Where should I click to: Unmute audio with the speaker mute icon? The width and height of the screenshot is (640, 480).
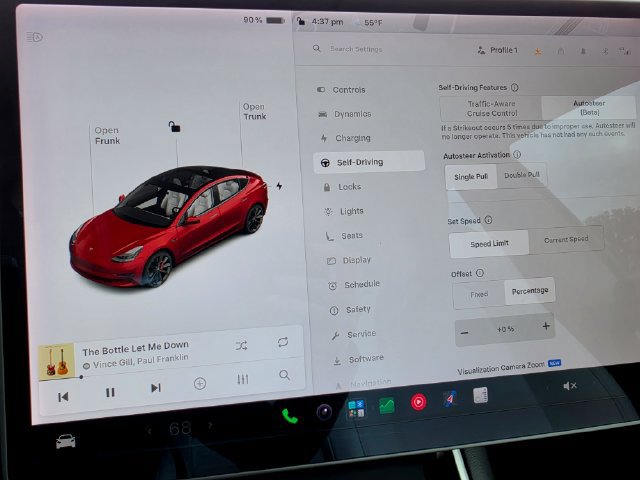pos(569,386)
